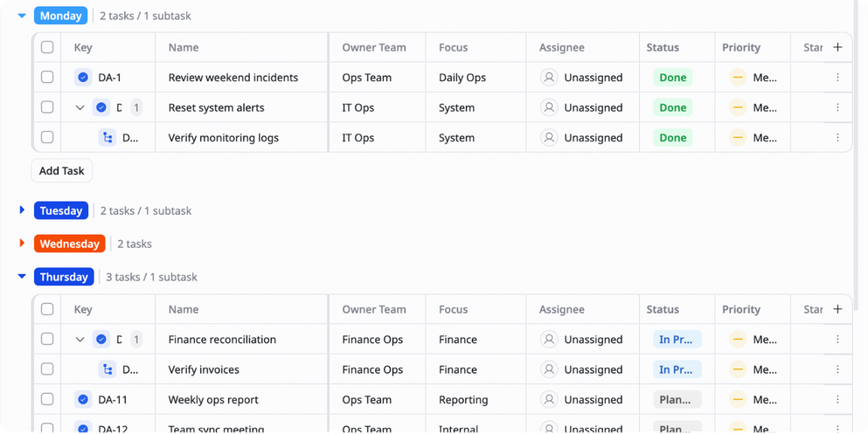
Task: Open three-dot menu for Verify invoices row
Action: tap(837, 369)
